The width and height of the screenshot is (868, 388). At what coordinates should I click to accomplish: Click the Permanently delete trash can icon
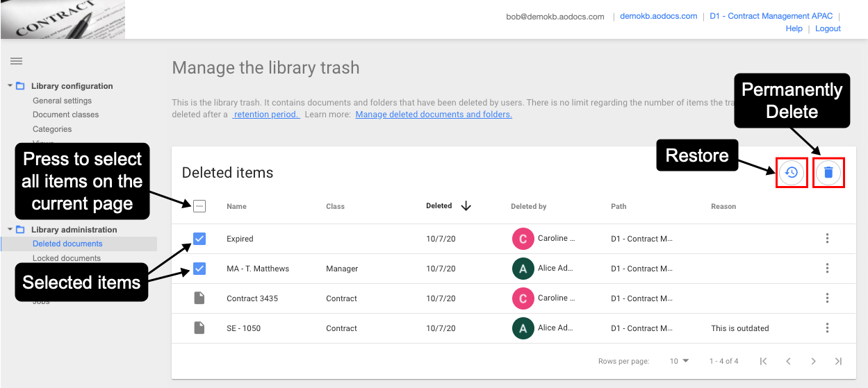click(828, 172)
